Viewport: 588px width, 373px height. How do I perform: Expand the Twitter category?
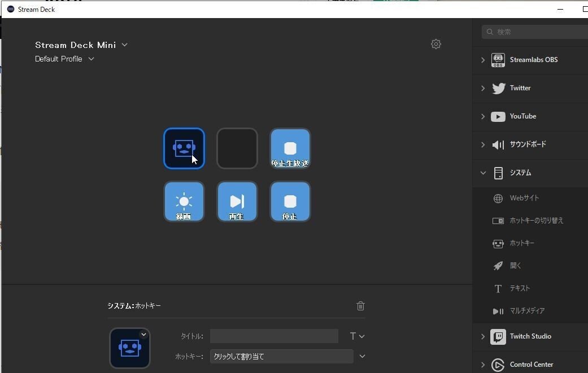483,89
